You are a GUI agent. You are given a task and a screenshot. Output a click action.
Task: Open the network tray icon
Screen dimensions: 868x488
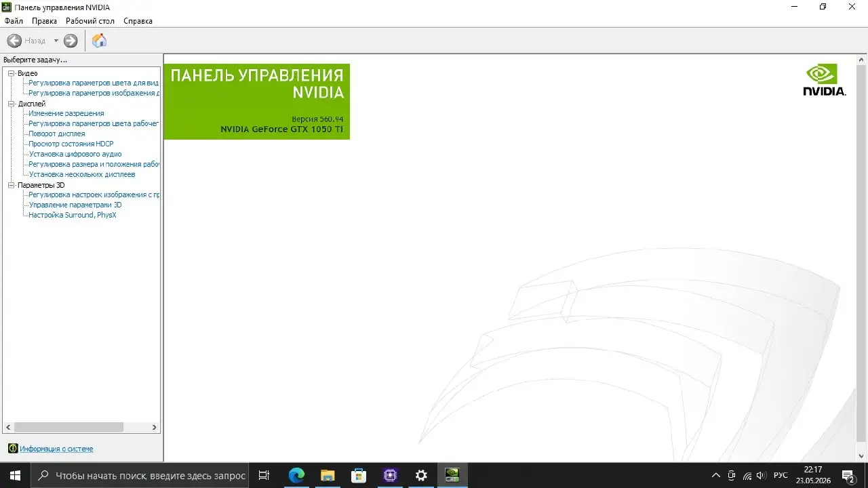[x=747, y=476]
